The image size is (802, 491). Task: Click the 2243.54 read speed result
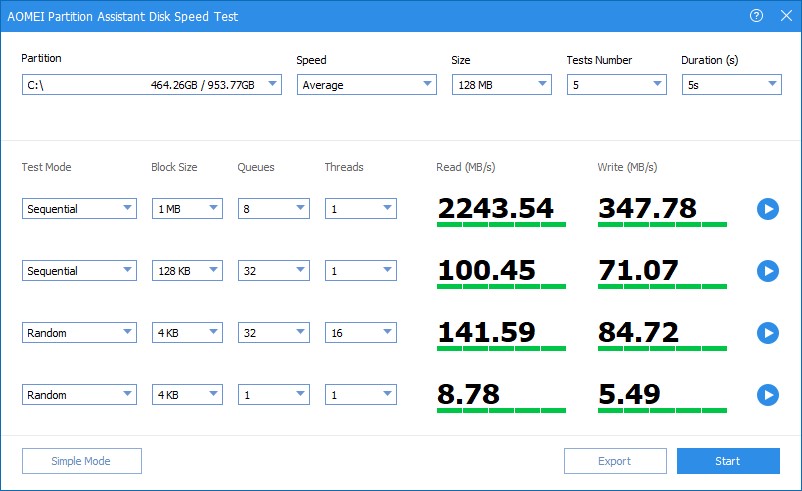495,208
